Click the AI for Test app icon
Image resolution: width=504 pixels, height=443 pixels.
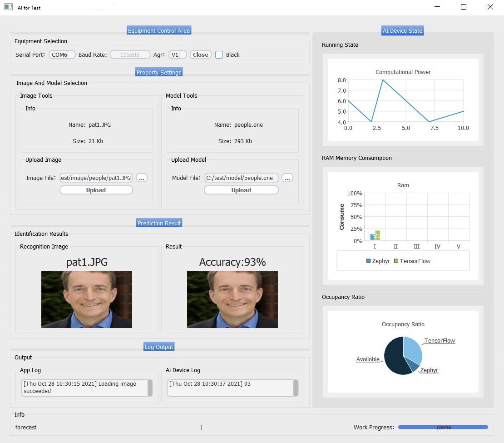(8, 7)
